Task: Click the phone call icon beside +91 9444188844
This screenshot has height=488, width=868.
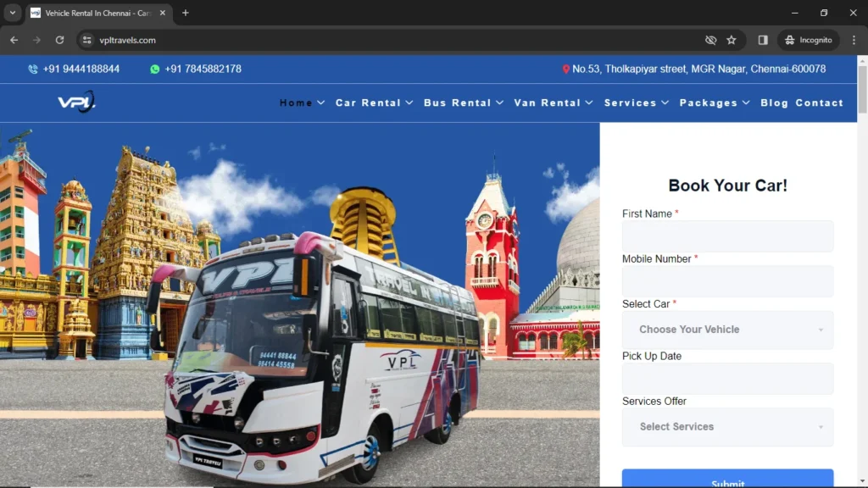Action: click(x=32, y=69)
